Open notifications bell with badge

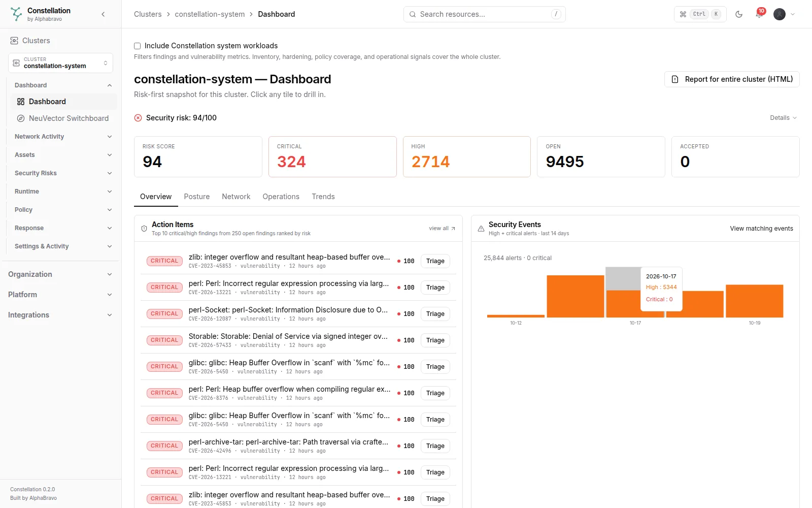(759, 14)
